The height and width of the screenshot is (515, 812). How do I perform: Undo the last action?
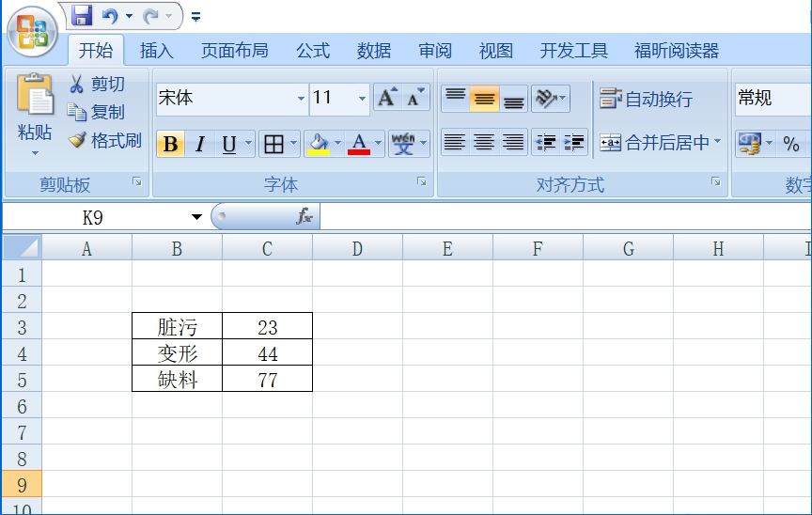click(110, 16)
